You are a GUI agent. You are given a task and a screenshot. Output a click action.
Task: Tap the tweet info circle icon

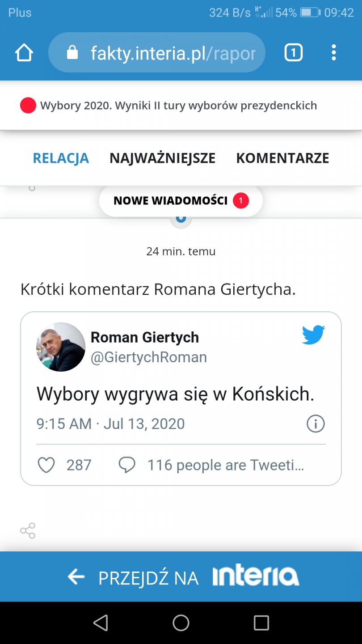316,424
